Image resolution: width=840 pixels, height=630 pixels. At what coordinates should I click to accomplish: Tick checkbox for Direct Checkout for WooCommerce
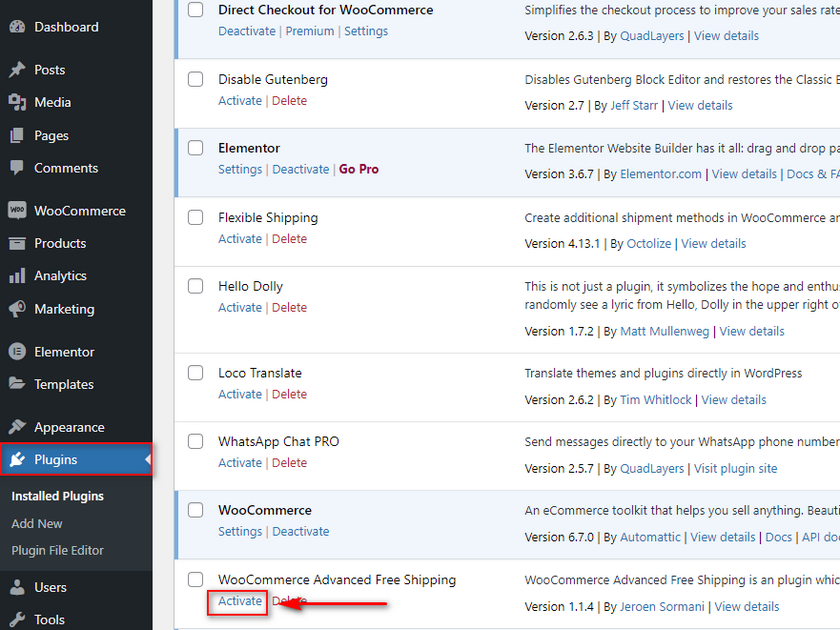tap(196, 10)
